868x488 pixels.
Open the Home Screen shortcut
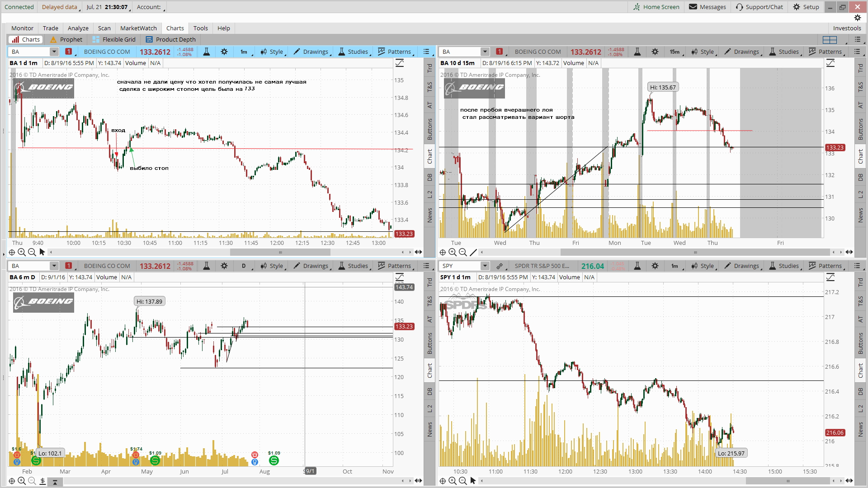[x=656, y=7]
